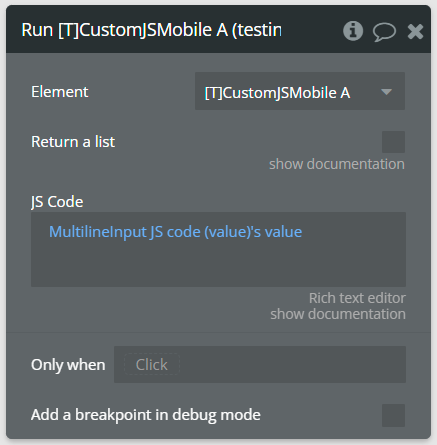Open the Rich text editor link
Image resolution: width=437 pixels, height=445 pixels.
[x=357, y=298]
